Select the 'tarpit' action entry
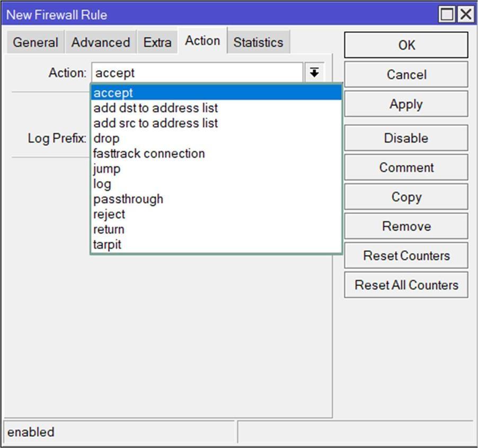The image size is (478, 448). click(107, 245)
